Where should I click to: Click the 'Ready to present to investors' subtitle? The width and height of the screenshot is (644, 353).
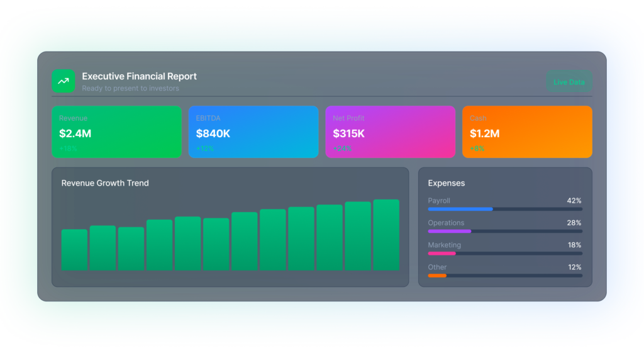pos(130,89)
